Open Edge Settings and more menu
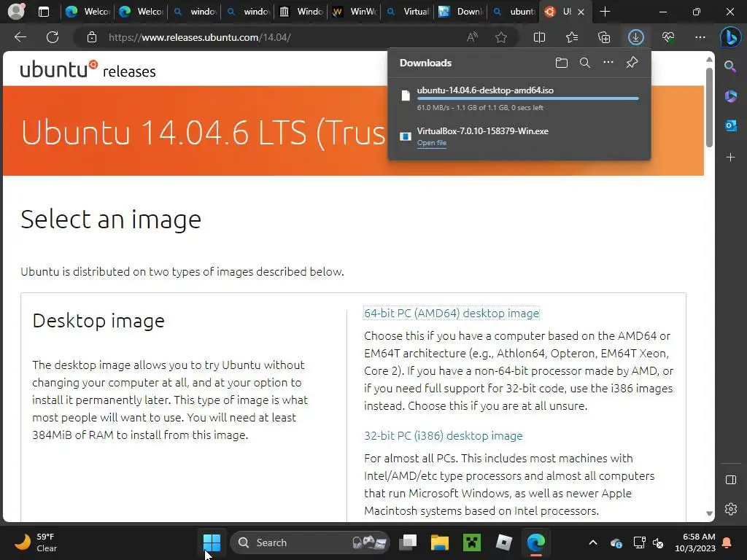Screen dimensions: 747x560 click(700, 37)
